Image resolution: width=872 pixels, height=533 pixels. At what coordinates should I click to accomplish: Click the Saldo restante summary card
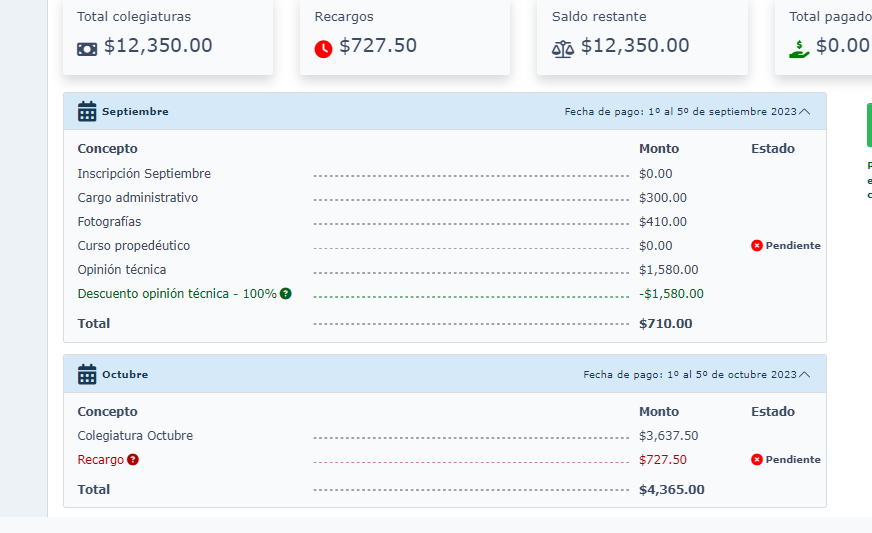click(x=642, y=37)
